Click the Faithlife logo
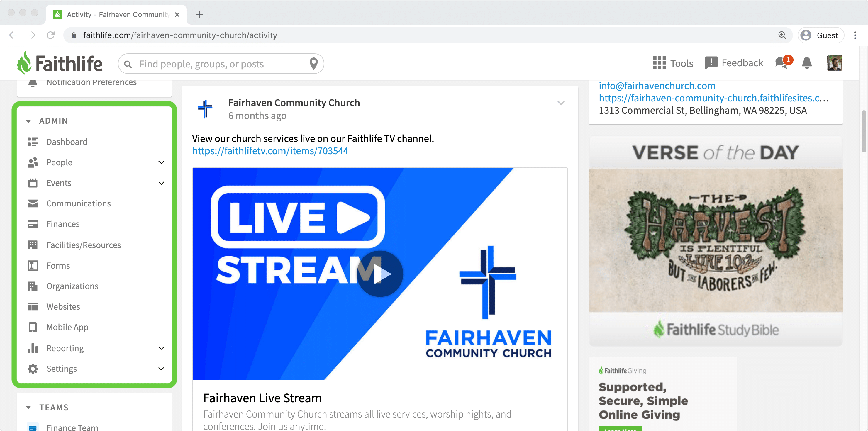 (x=60, y=63)
